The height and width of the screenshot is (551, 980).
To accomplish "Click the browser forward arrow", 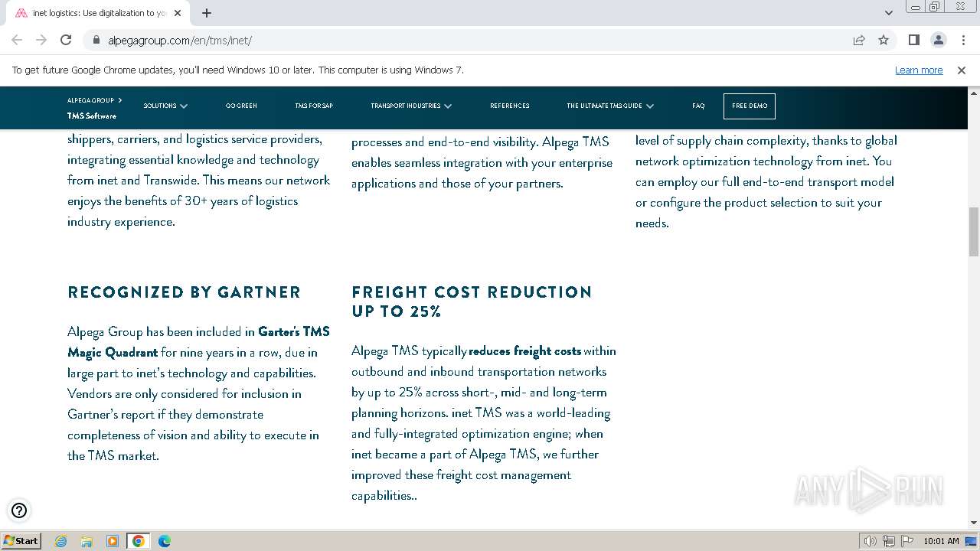I will 41,40.
